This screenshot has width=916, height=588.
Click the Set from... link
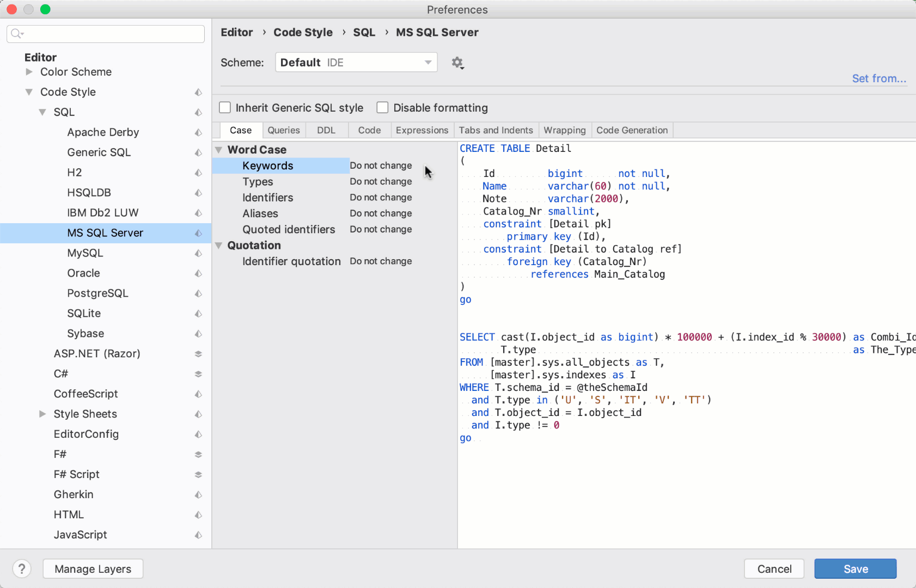click(x=879, y=78)
